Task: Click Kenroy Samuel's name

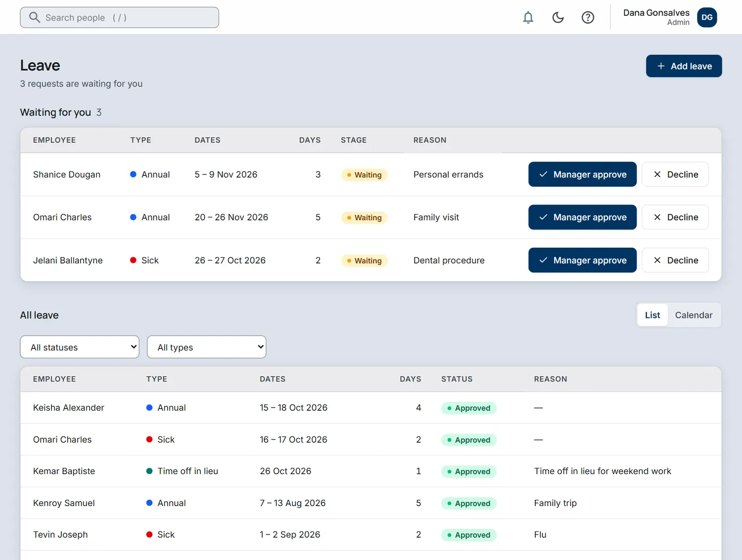Action: [x=64, y=503]
